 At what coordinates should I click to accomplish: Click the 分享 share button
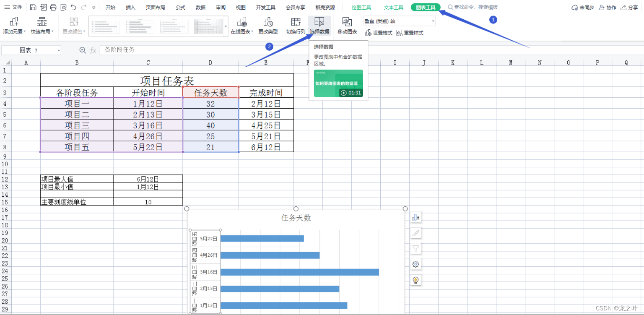tap(629, 8)
